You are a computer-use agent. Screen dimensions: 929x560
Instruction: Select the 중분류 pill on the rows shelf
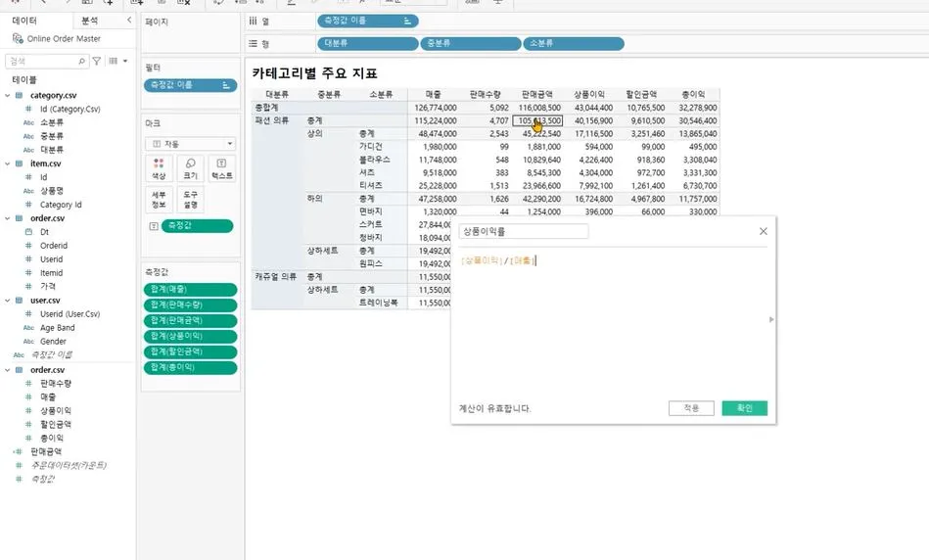(x=471, y=44)
